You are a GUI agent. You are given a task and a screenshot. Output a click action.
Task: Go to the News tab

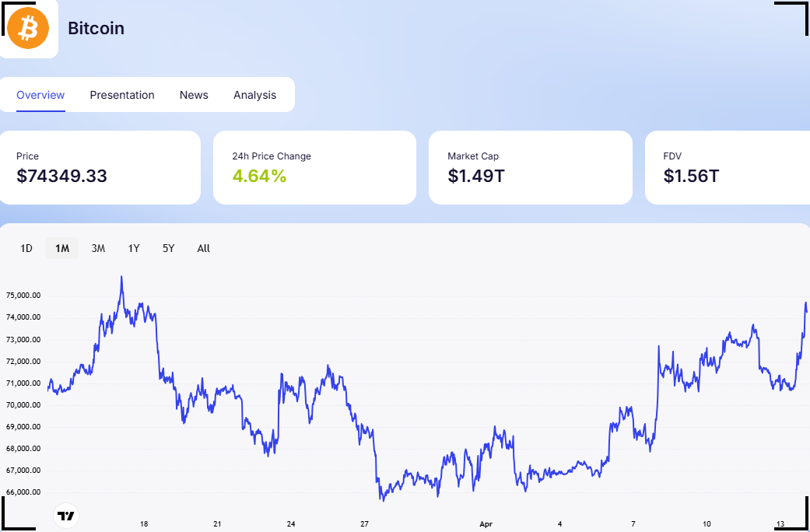(194, 95)
